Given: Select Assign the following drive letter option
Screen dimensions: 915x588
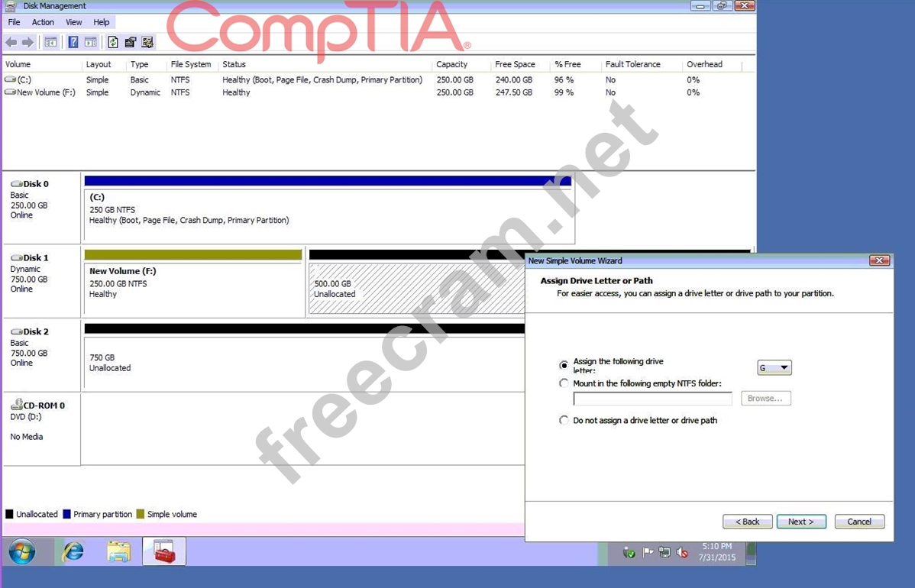Looking at the screenshot, I should tap(564, 365).
